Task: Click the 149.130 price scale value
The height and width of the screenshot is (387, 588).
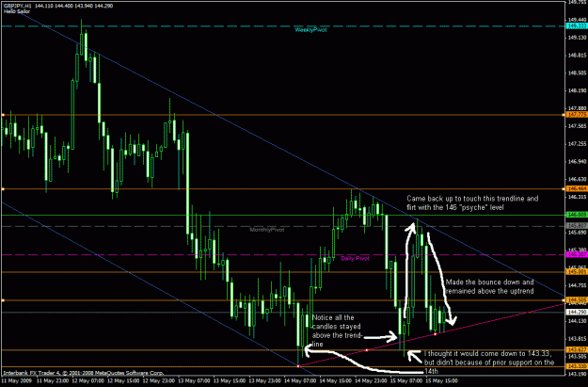Action: [577, 38]
